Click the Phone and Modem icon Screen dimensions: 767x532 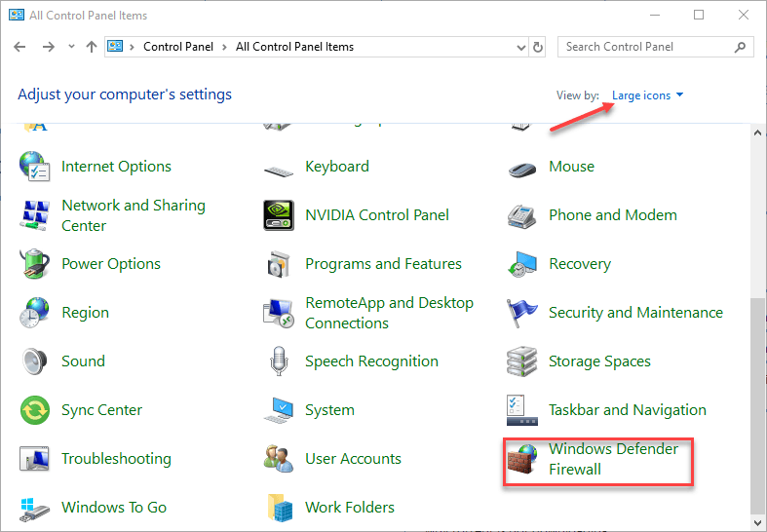[x=522, y=216]
